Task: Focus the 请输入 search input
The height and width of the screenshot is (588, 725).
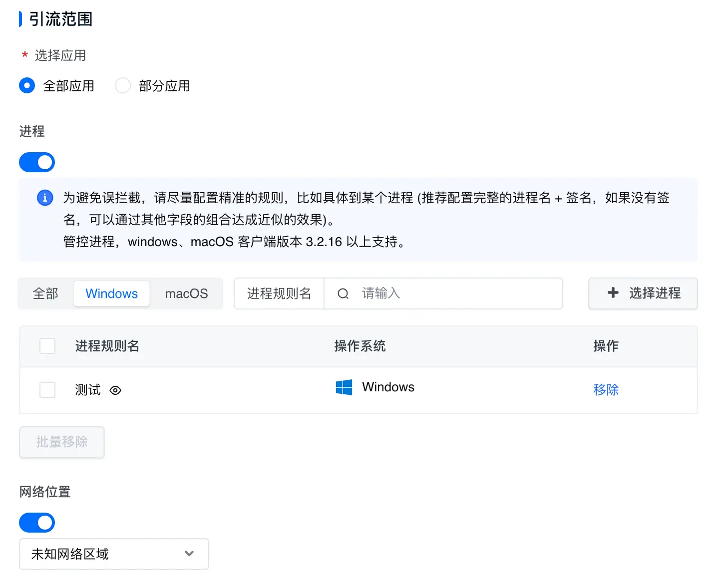Action: 443,294
